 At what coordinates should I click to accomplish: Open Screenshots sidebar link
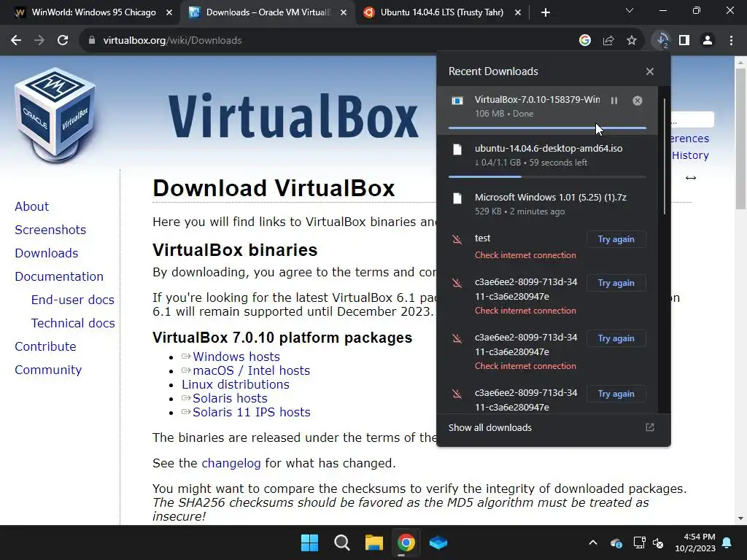[50, 230]
